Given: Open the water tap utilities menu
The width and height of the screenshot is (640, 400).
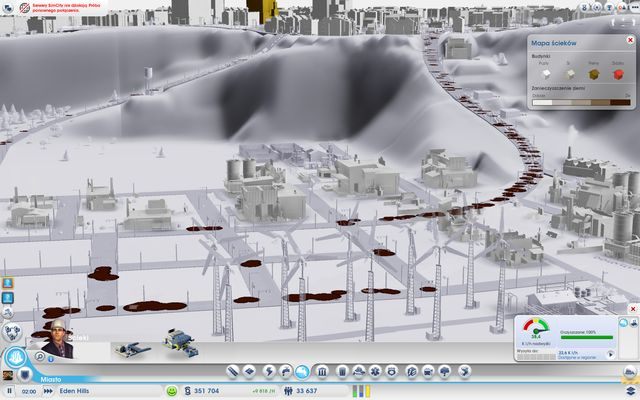Looking at the screenshot, I should click(285, 371).
